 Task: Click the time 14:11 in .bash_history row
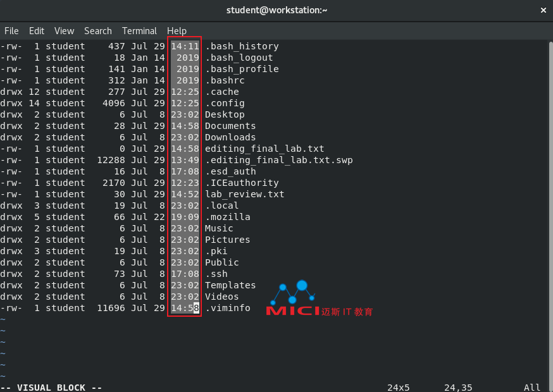(185, 46)
